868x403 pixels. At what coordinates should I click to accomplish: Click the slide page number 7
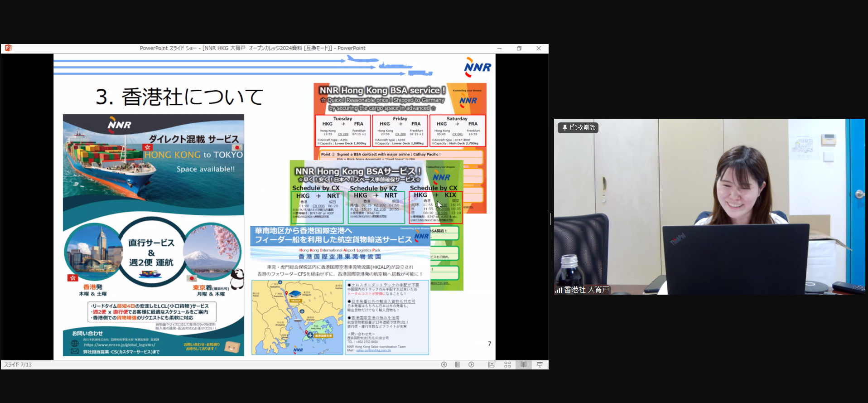coord(489,344)
